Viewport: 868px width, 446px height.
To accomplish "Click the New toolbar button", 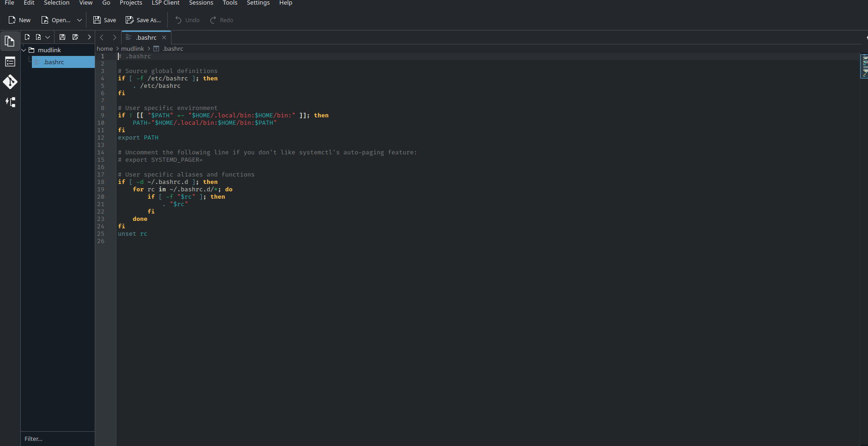I will coord(19,20).
